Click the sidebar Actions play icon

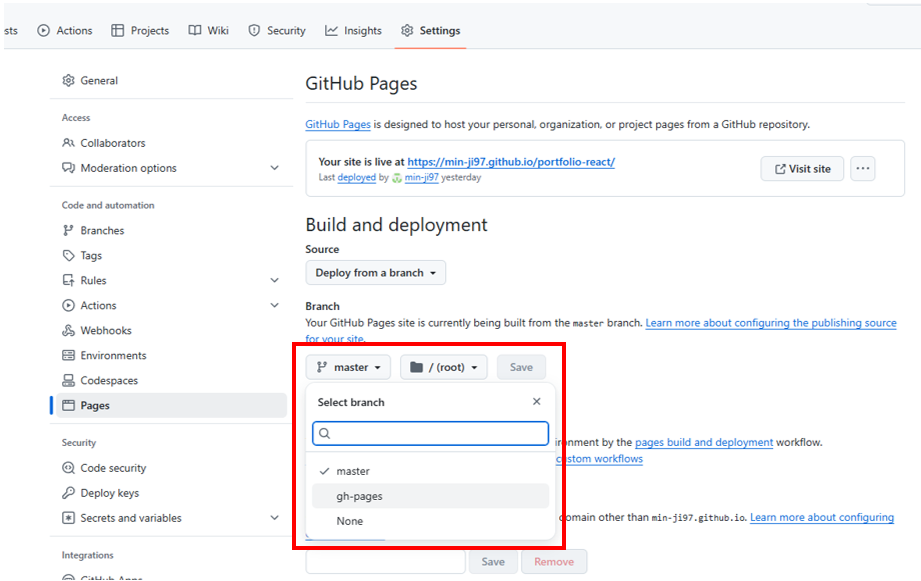pos(69,305)
